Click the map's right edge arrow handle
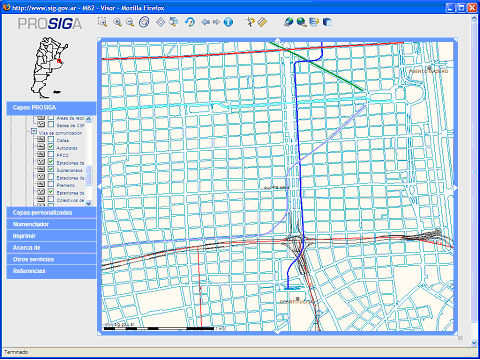Screen dimensions: 480x360 (x=456, y=188)
